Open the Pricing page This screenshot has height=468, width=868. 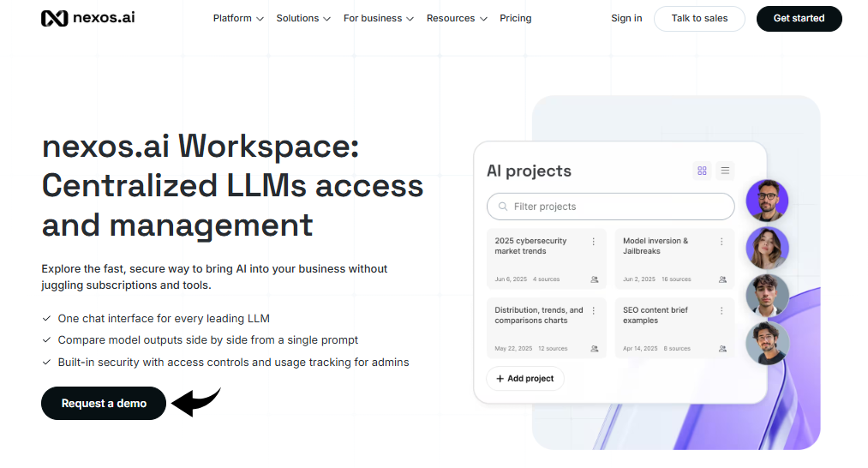(515, 18)
